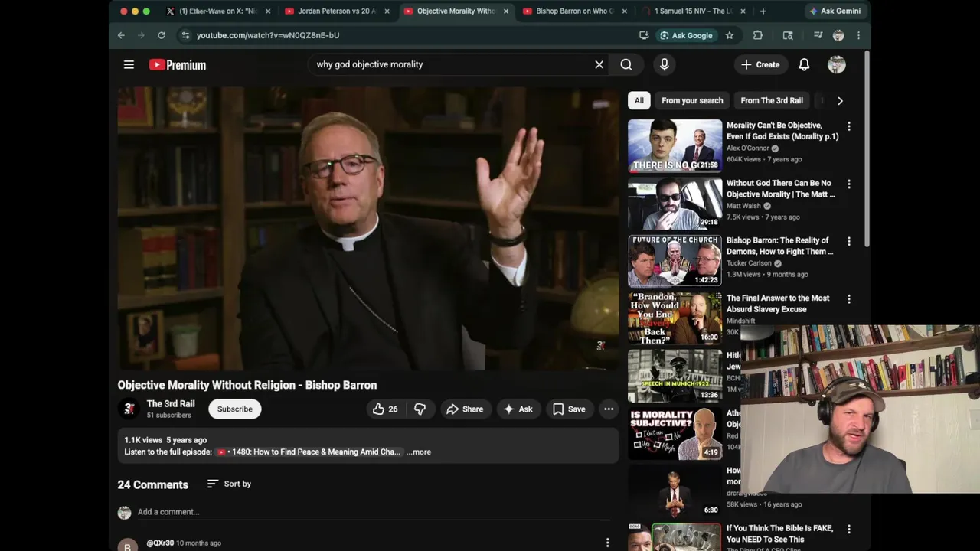Screen dimensions: 980x551
Task: Open more actions ellipsis under video
Action: pos(608,409)
